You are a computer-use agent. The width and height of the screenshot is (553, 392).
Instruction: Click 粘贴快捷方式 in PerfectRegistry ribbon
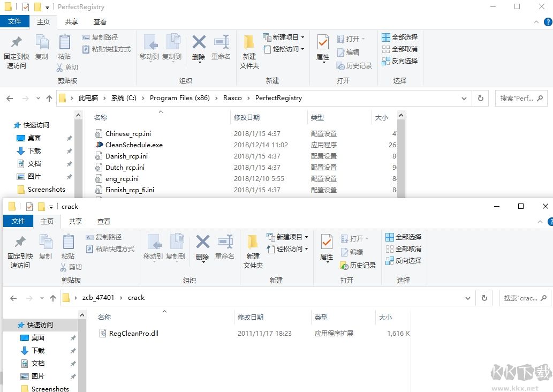pos(107,49)
